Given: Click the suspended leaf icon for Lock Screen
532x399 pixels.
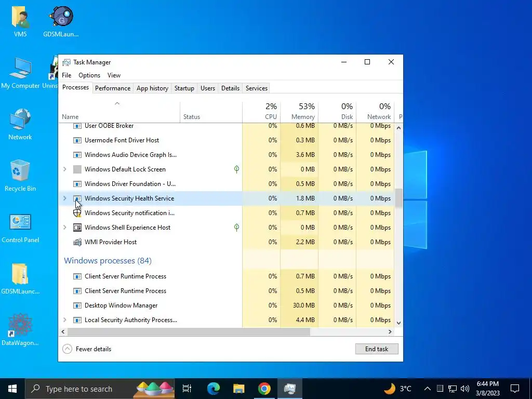Looking at the screenshot, I should pos(236,169).
